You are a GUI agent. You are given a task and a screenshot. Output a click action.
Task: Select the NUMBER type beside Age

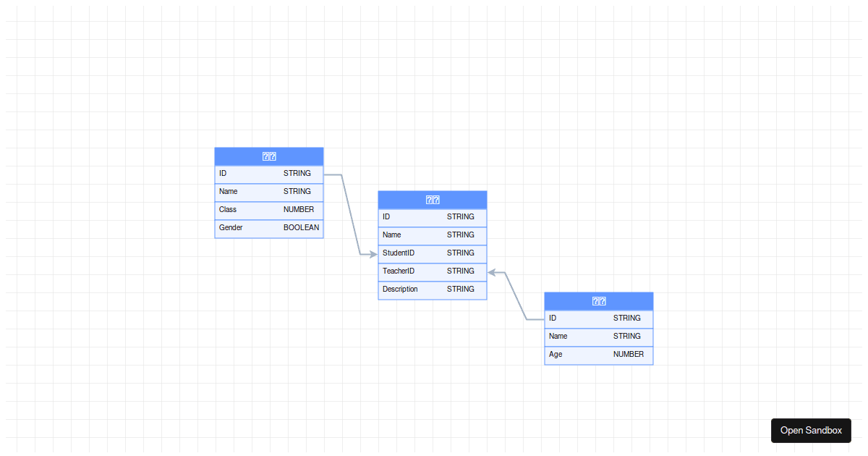629,355
